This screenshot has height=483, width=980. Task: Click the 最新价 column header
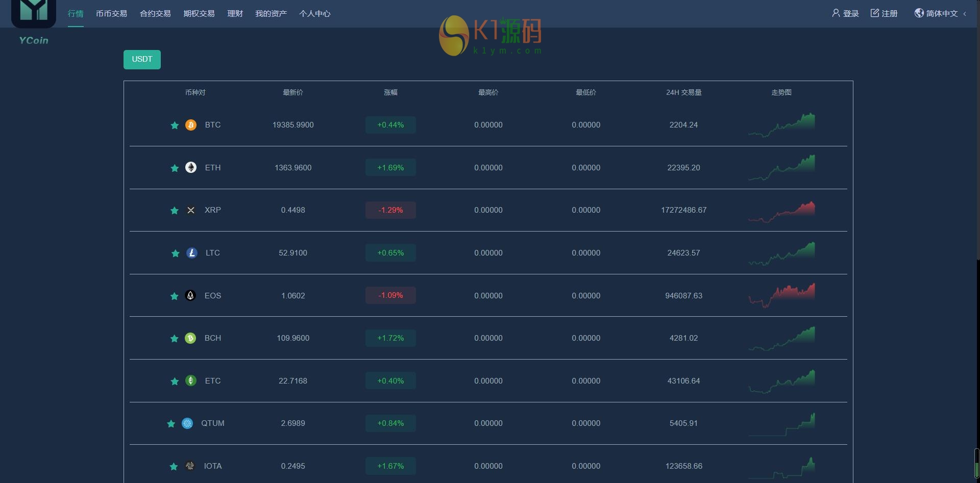[293, 92]
